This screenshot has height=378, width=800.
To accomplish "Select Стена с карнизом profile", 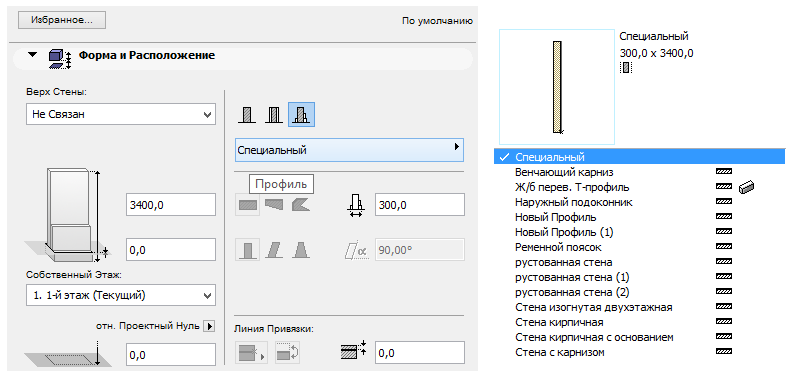I will [x=639, y=352].
